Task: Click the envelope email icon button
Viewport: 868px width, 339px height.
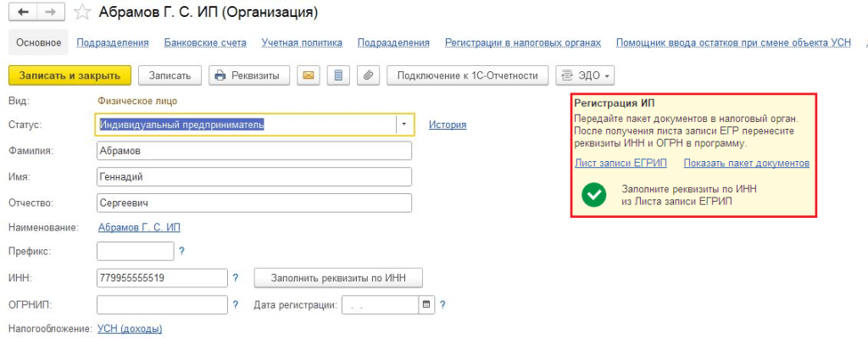Action: pos(309,75)
